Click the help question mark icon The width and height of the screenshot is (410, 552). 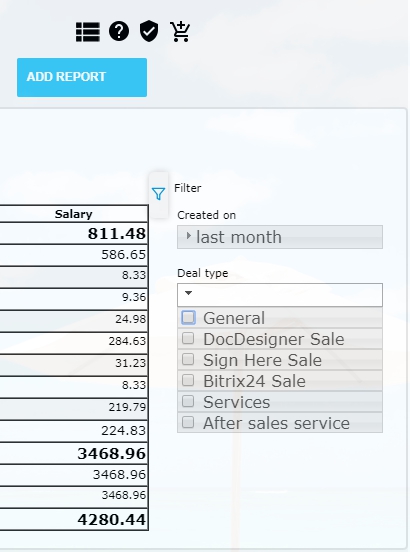119,31
